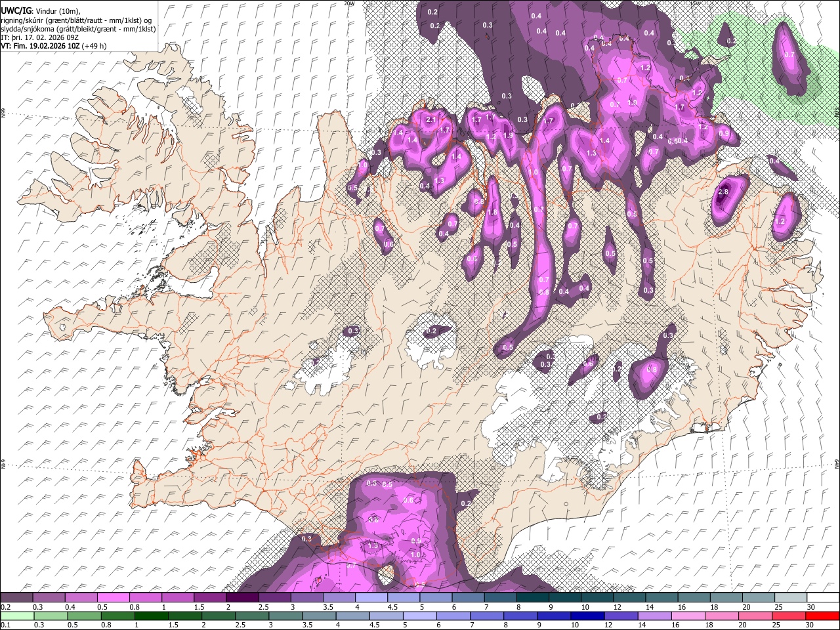Click the 1.8 precipitation label on the map
840x630 pixels.
[493, 213]
